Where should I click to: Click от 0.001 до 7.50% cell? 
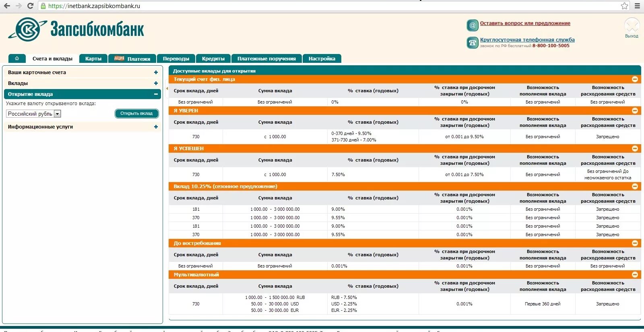point(464,175)
